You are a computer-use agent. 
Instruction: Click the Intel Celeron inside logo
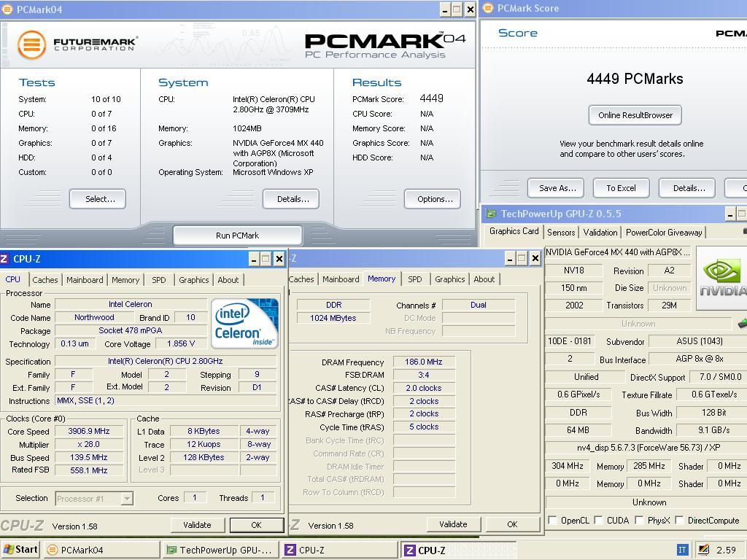(x=244, y=323)
